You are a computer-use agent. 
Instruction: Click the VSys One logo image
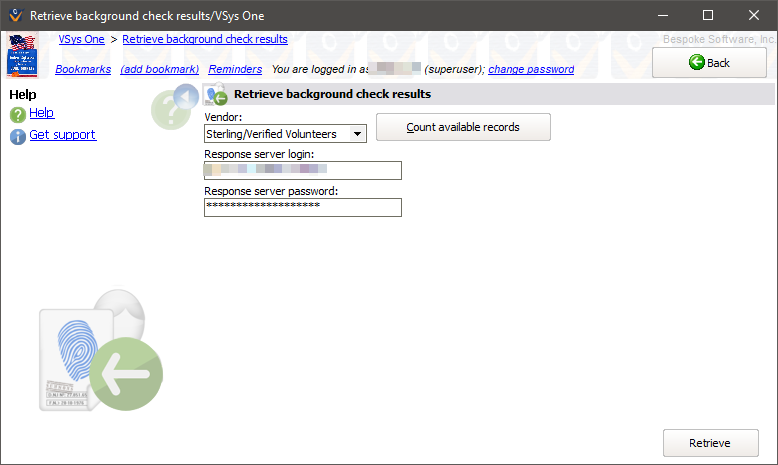(22, 56)
